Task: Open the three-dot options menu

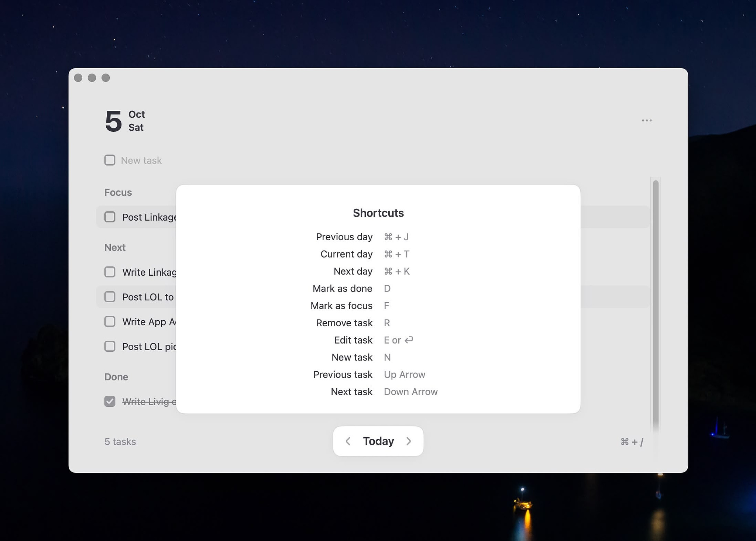Action: coord(646,121)
